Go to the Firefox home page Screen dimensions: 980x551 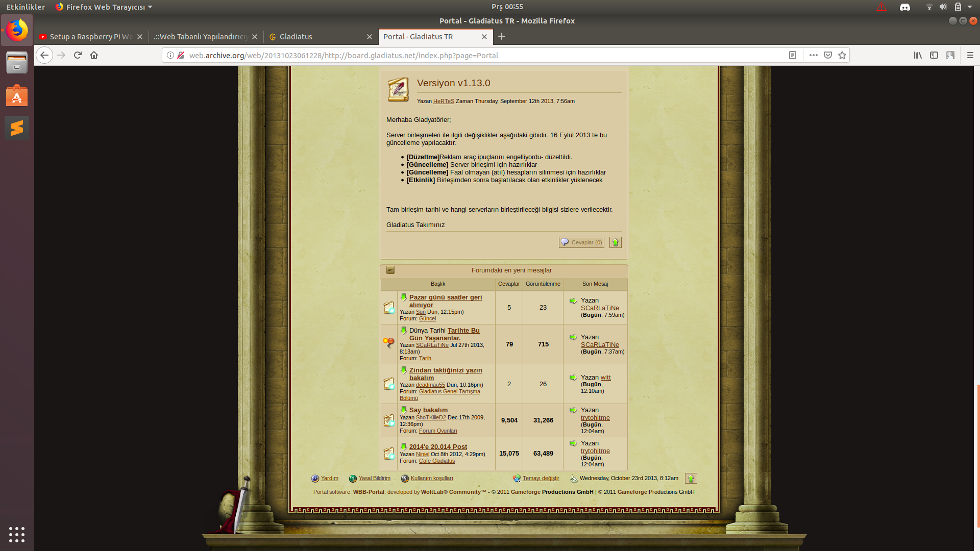click(x=94, y=55)
